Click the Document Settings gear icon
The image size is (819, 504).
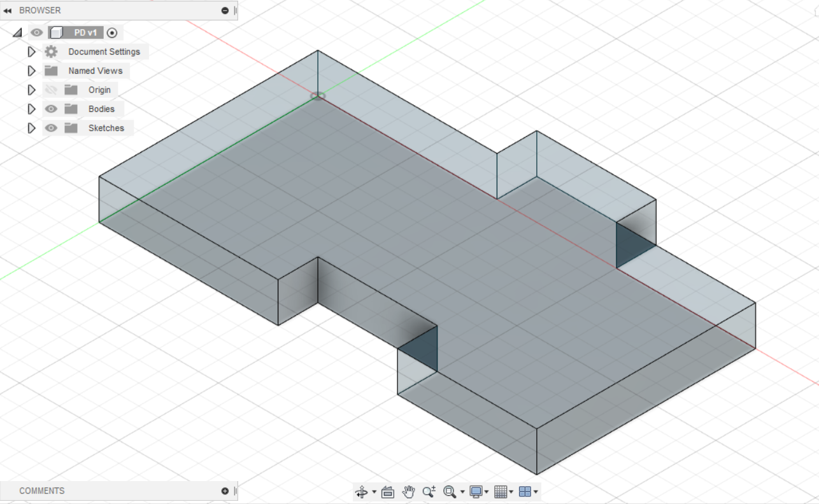click(x=51, y=52)
